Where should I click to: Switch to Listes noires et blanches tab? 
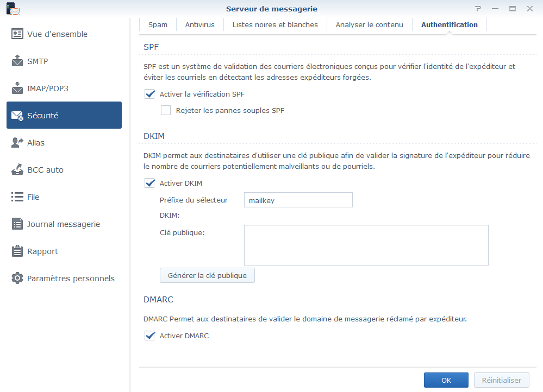tap(275, 24)
